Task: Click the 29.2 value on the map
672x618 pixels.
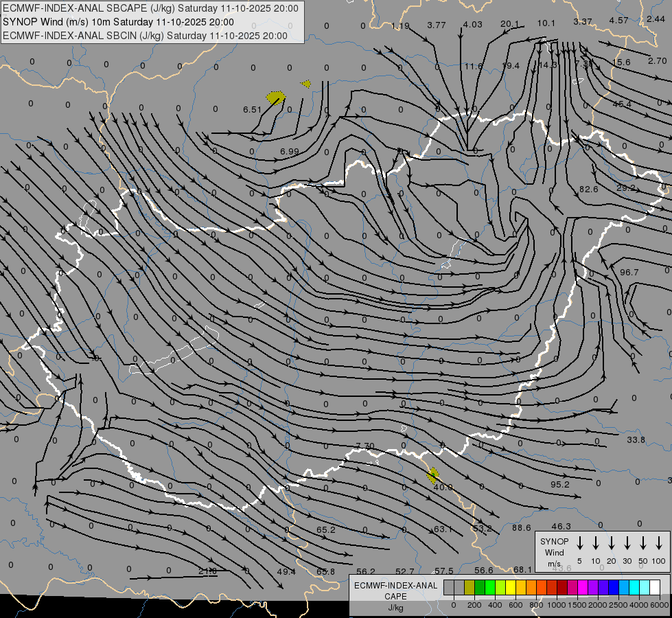Action: tap(626, 188)
